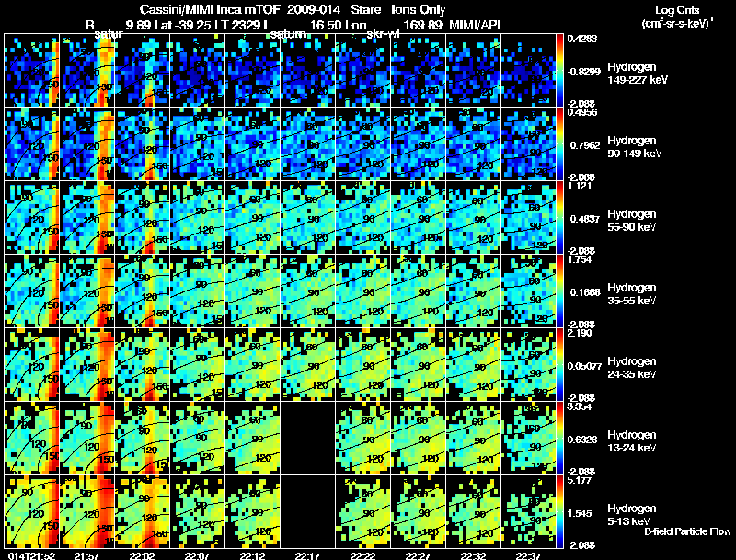This screenshot has width=736, height=560.
Task: Select the 149-227 keV panel at 21:57
Action: tap(87, 71)
